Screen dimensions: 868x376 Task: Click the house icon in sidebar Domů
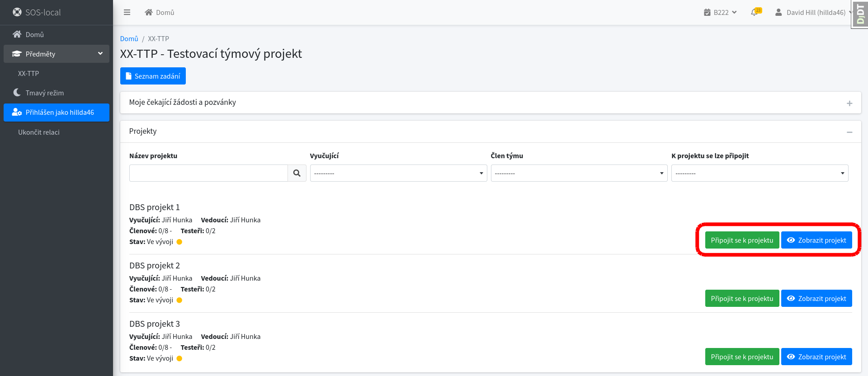[17, 34]
